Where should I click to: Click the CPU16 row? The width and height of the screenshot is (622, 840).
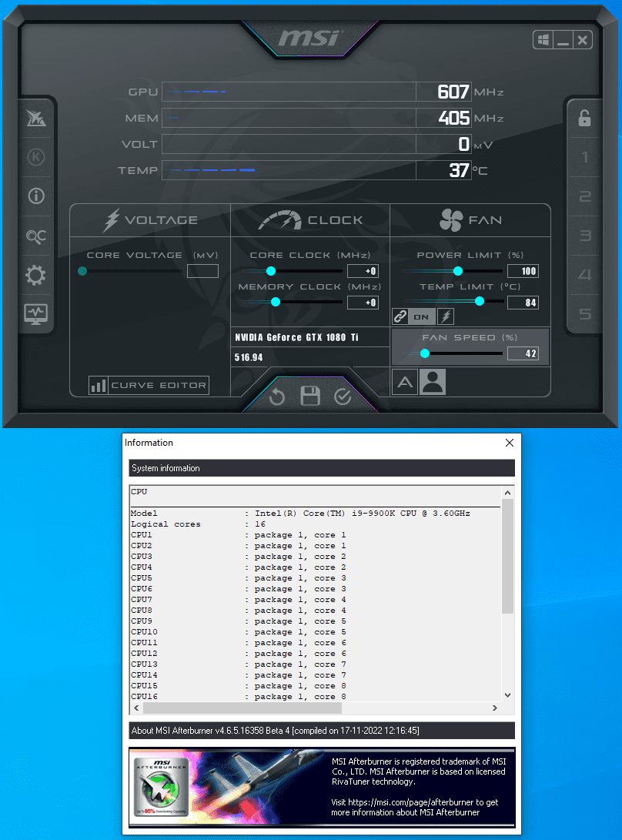pos(239,697)
